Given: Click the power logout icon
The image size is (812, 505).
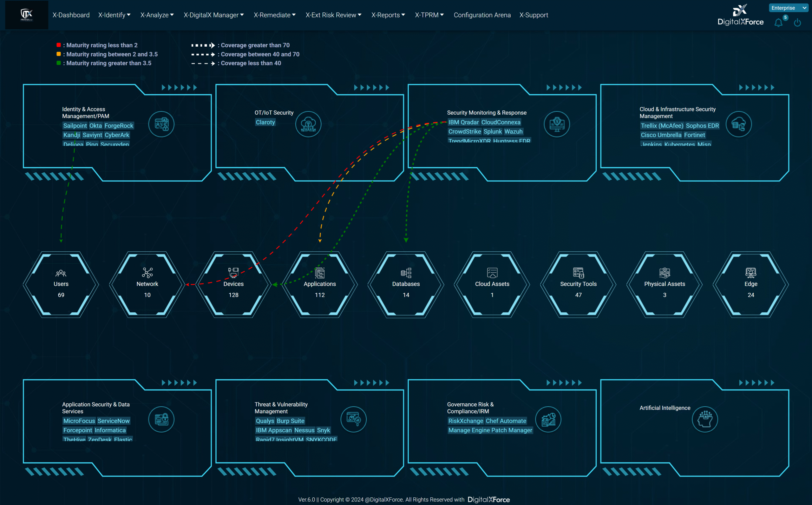Looking at the screenshot, I should coord(797,23).
